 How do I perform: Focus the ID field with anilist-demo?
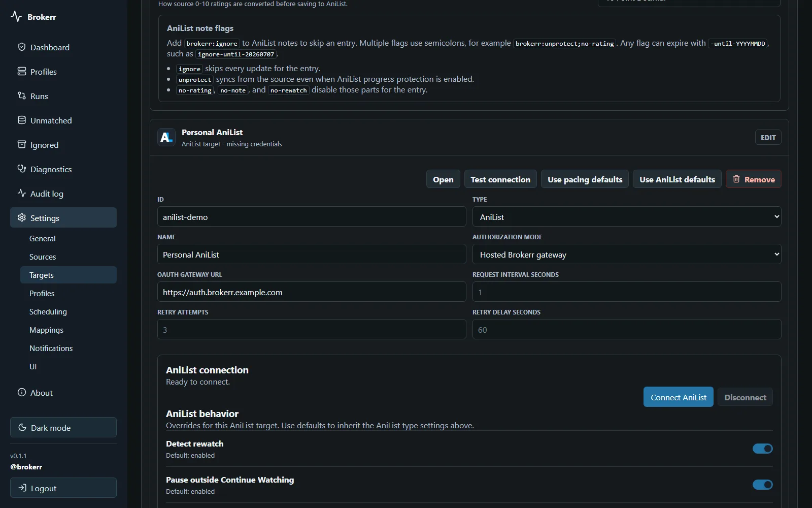[312, 216]
